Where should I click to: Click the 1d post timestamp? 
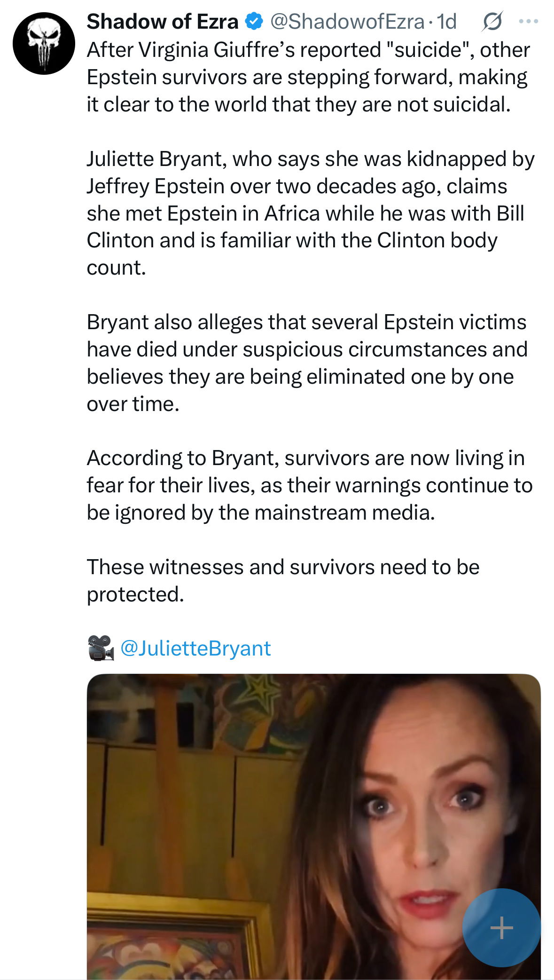click(447, 22)
